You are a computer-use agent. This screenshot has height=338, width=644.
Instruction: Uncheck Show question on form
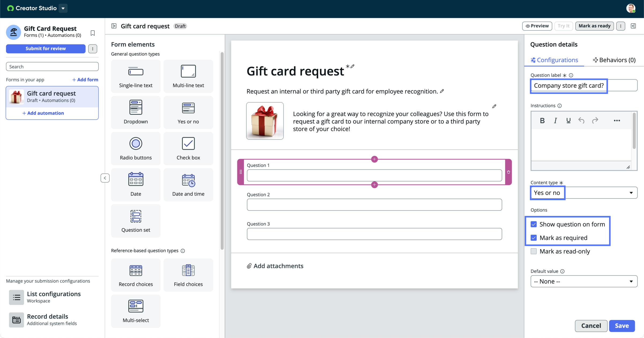534,224
